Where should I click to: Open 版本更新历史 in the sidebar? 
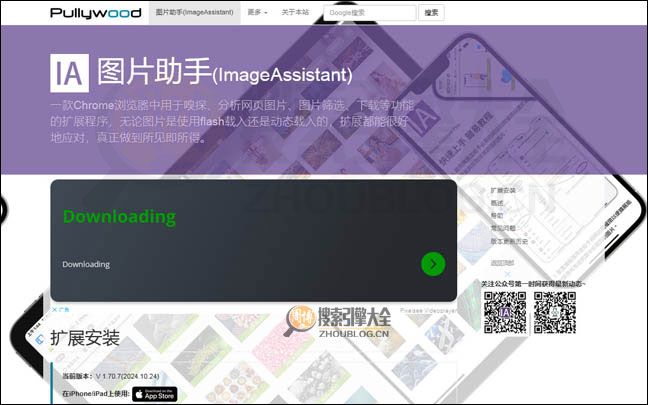click(509, 241)
